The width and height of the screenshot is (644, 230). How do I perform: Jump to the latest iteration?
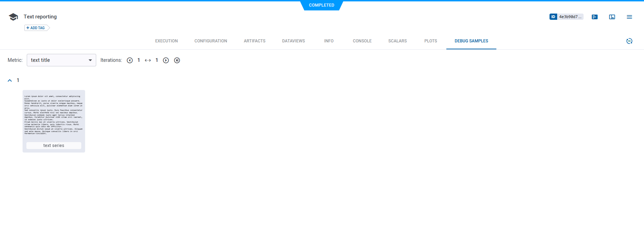coord(177,60)
